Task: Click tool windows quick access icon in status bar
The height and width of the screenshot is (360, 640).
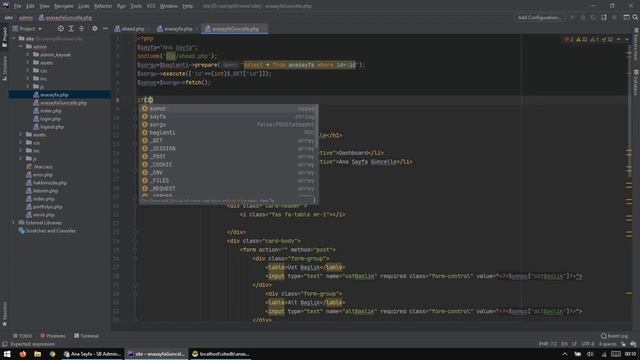Action: pyautogui.click(x=4, y=344)
